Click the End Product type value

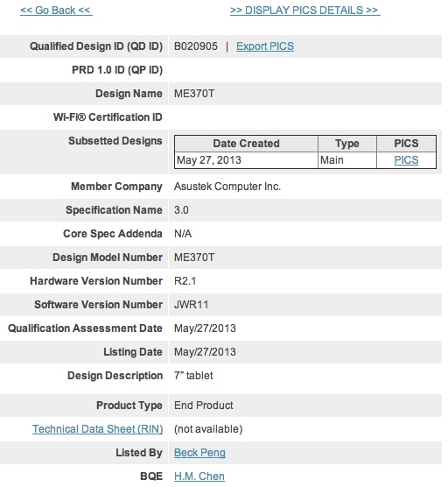tap(204, 406)
